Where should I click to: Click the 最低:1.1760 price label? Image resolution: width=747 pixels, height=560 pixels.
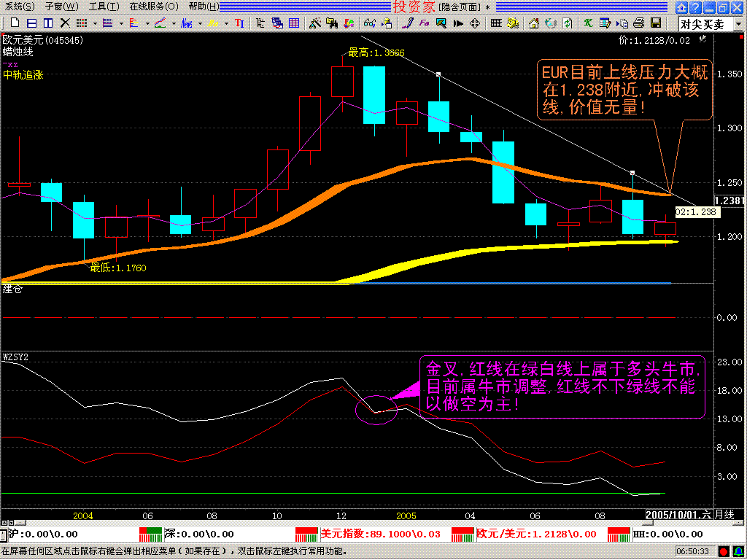[x=118, y=268]
